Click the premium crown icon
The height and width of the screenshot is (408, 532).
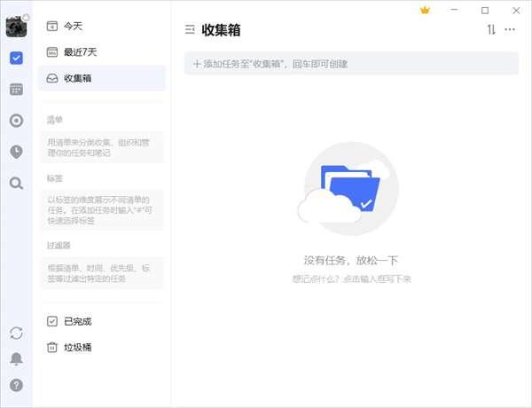pyautogui.click(x=425, y=11)
